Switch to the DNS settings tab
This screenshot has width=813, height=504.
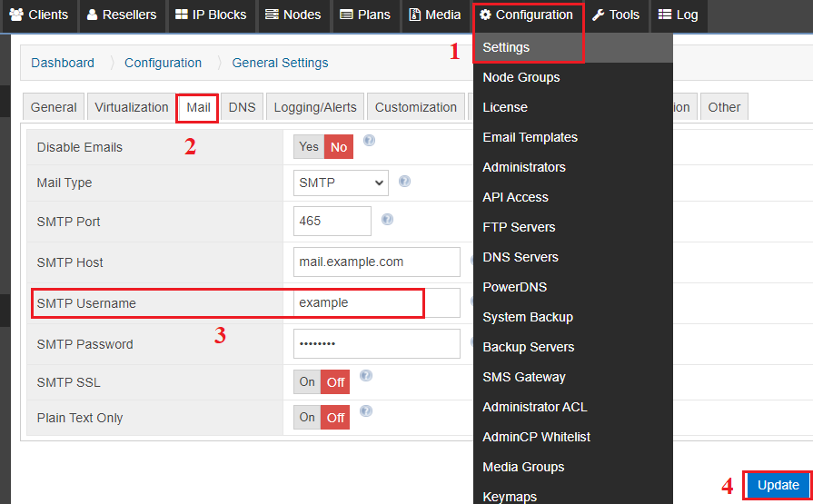(x=243, y=107)
